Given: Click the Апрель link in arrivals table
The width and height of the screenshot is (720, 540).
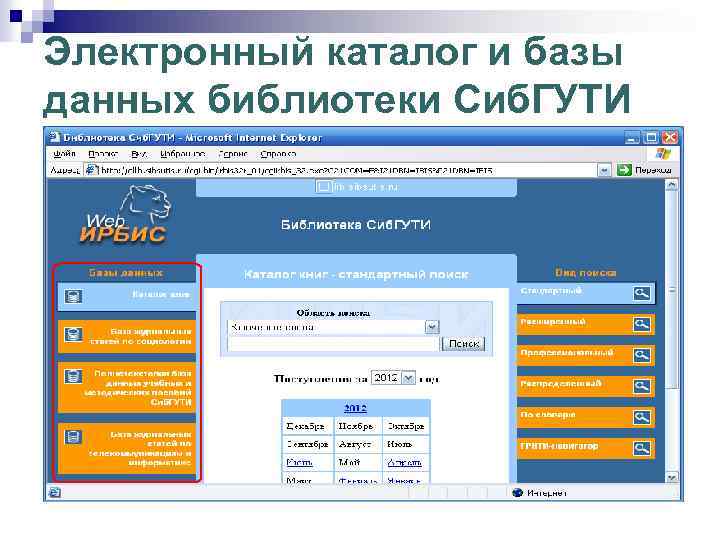Looking at the screenshot, I should pos(405,462).
